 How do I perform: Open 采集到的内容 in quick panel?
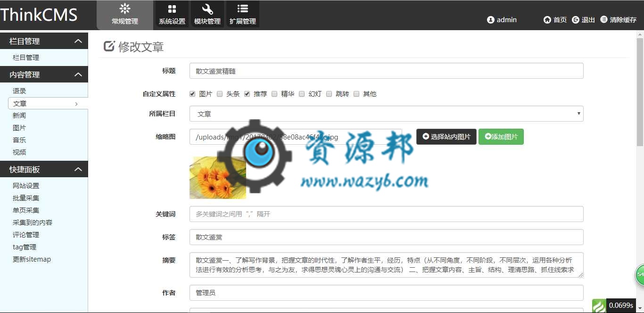[x=33, y=222]
